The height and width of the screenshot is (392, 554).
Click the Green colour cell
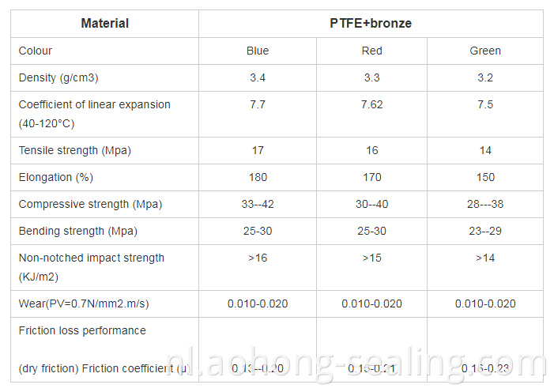[x=485, y=51]
